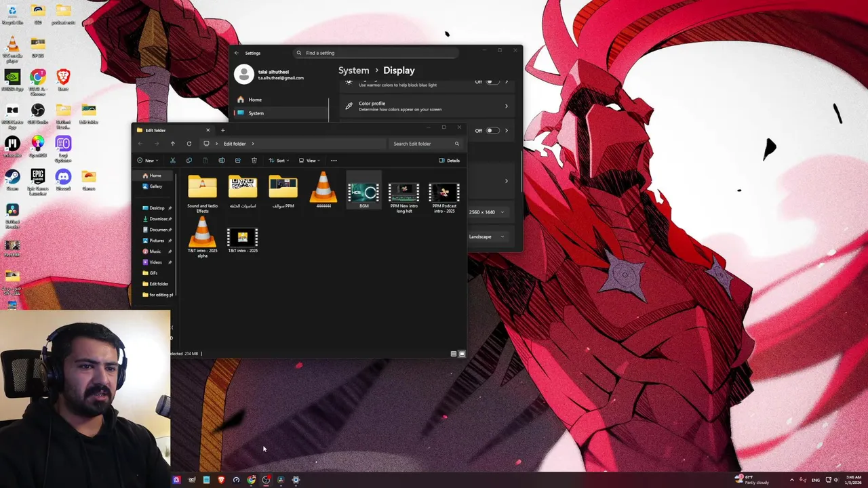Launch Epic Games Launcher from desktop
868x488 pixels.
pyautogui.click(x=38, y=182)
